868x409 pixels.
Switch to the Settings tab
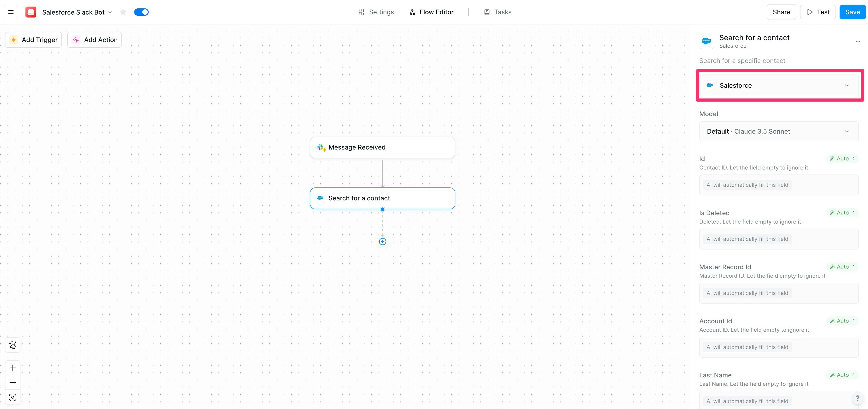[376, 12]
